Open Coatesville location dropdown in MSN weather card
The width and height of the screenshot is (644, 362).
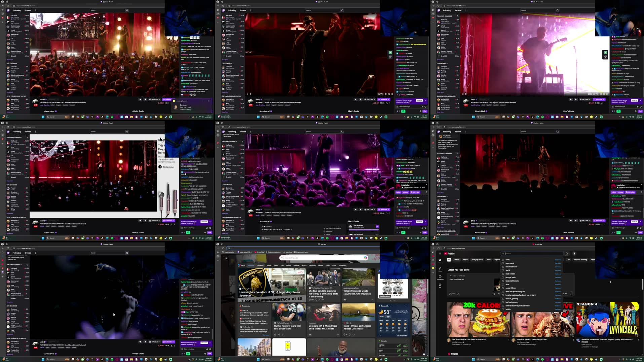pos(385,306)
